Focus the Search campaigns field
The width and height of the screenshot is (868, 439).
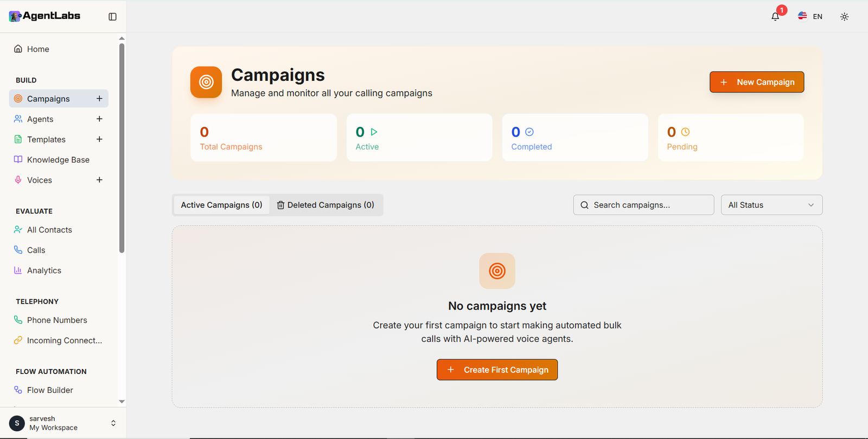point(643,205)
